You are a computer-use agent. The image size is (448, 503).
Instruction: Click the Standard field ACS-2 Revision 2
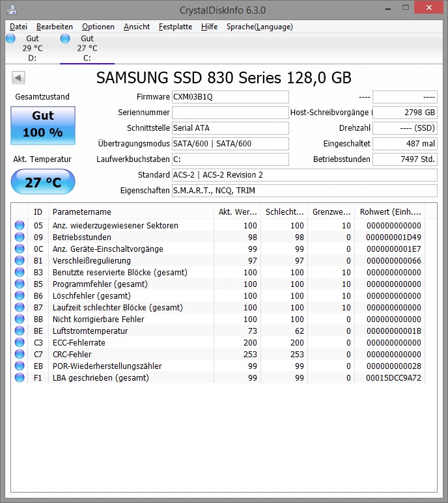(305, 175)
